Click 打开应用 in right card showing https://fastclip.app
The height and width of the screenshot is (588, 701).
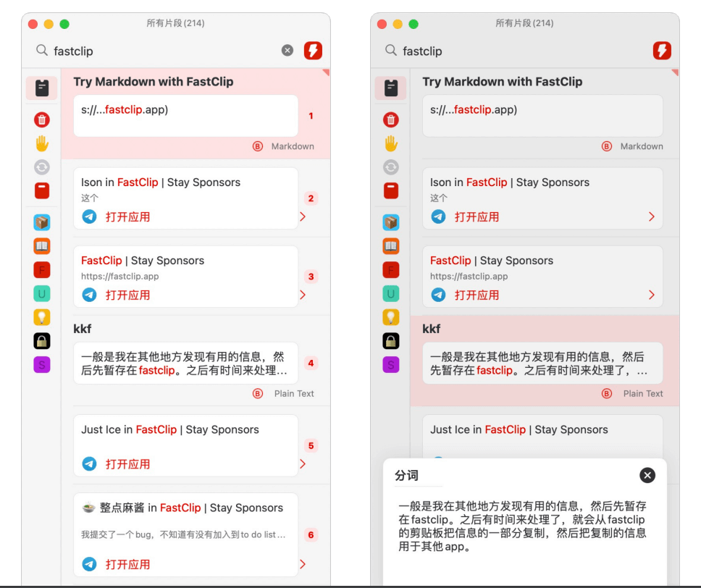click(x=477, y=295)
